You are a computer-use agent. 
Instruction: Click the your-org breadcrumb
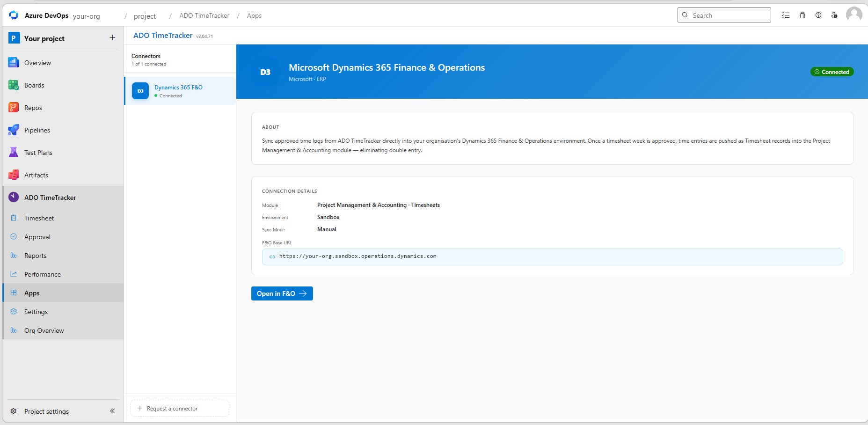point(87,16)
